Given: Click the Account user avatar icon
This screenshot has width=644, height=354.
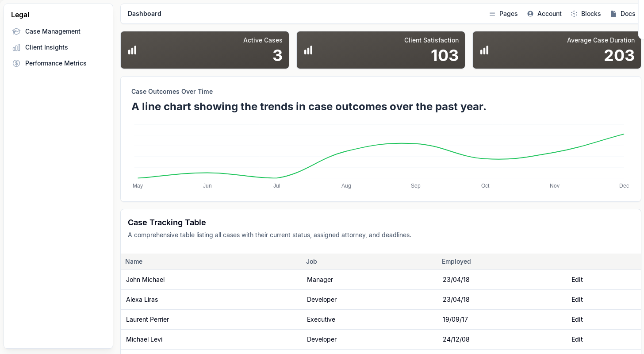Looking at the screenshot, I should point(530,14).
